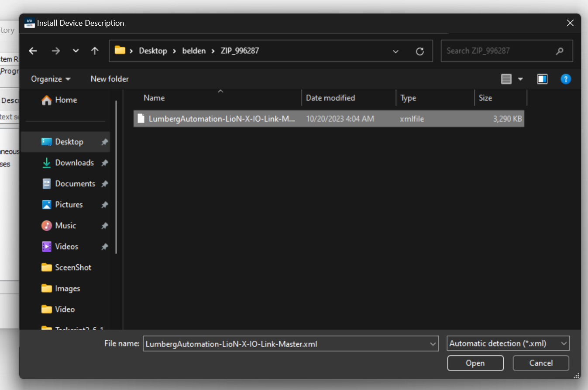Viewport: 588px width, 390px height.
Task: Select the LumbergAutomation-LioN-X-IO-Link xml file
Action: (x=329, y=119)
